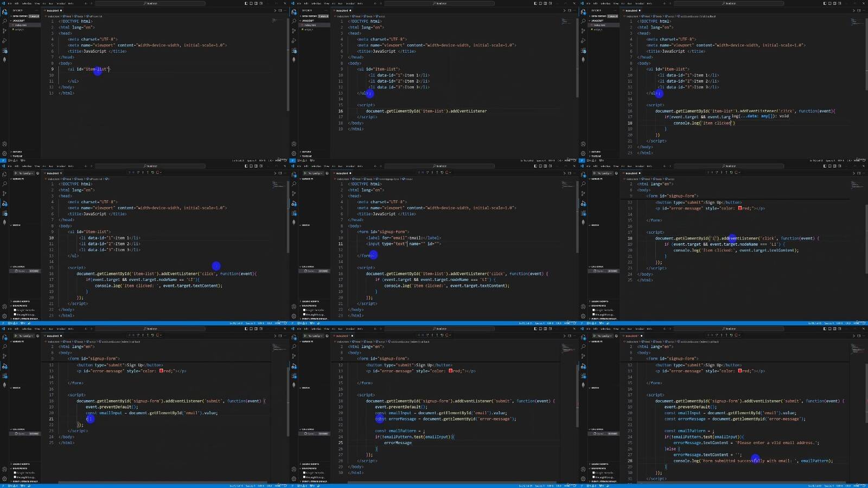Click body breadcrumb in window active on line 9
This screenshot has width=868, height=488.
[79, 16]
